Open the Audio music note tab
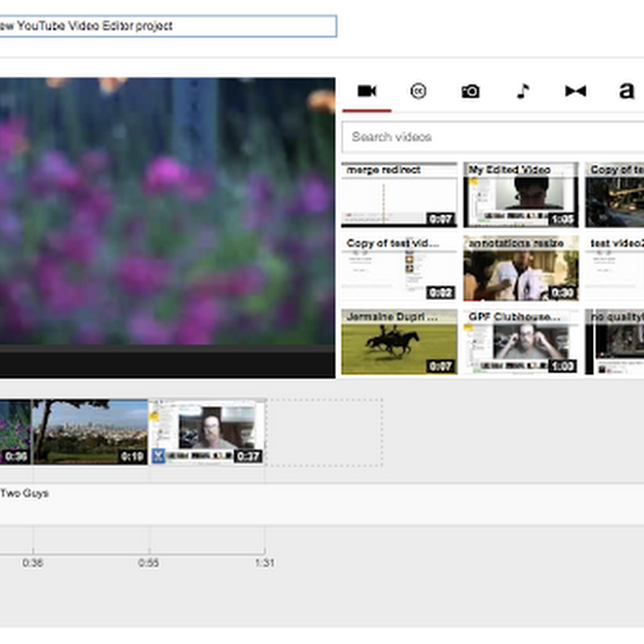 [522, 91]
